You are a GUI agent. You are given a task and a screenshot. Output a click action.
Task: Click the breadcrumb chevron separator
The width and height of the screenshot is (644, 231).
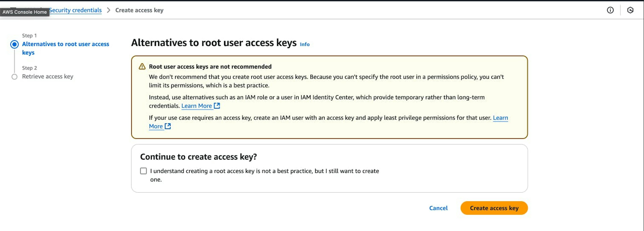109,10
